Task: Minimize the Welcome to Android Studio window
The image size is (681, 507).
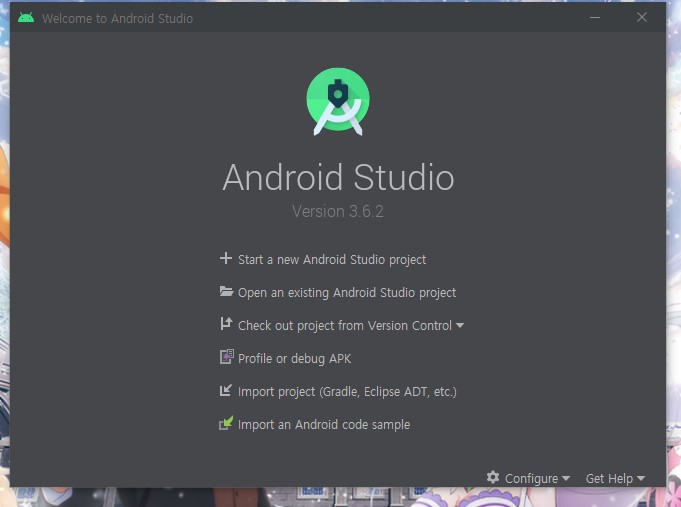Action: click(595, 18)
